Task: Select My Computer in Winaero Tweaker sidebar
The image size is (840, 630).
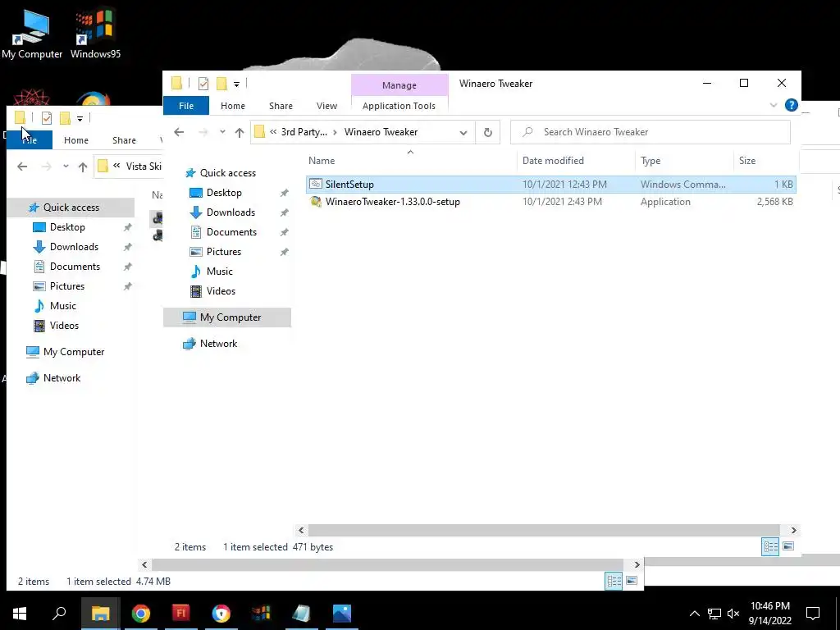Action: point(227,317)
